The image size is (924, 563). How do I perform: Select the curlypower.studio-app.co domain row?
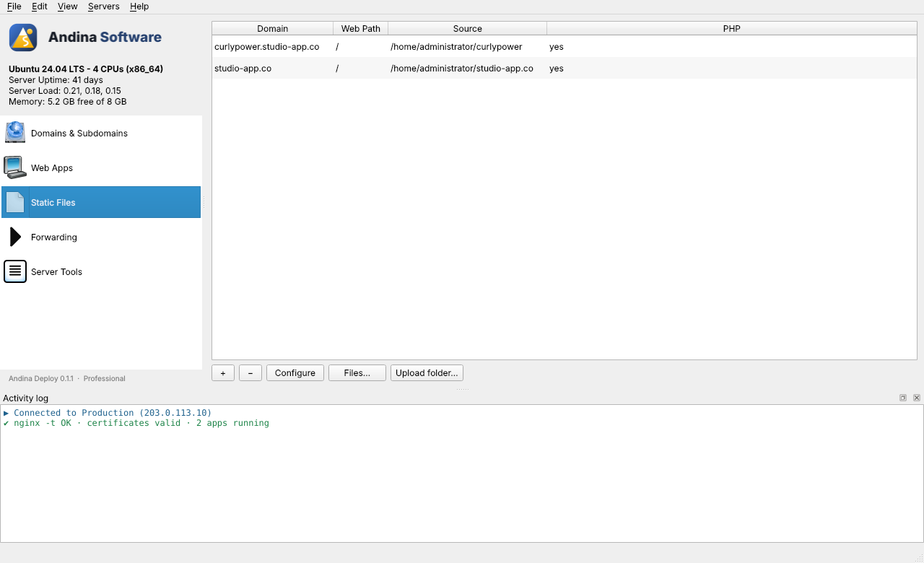pyautogui.click(x=565, y=46)
